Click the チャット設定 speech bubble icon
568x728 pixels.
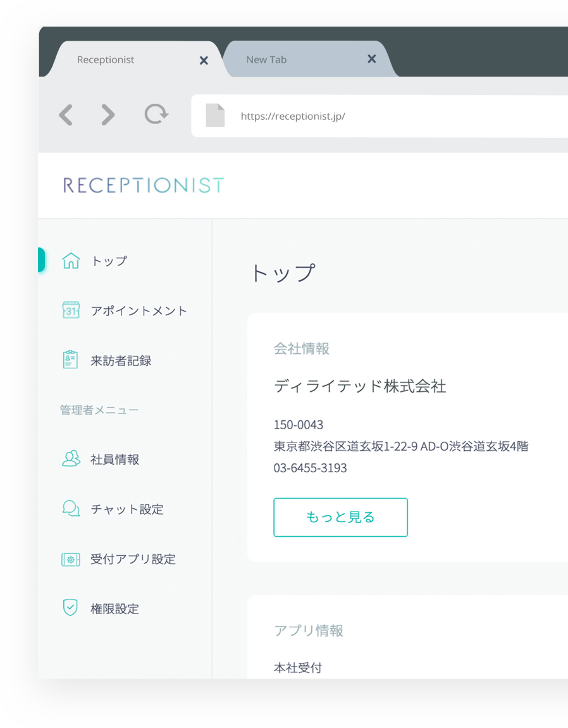(71, 509)
